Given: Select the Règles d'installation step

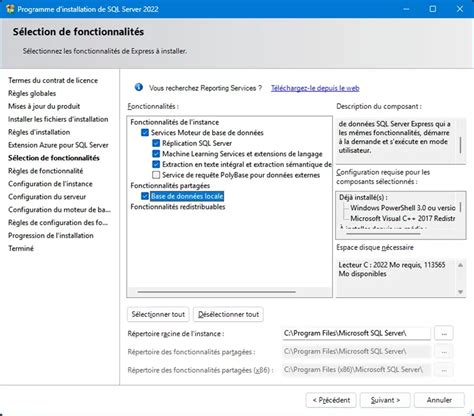Looking at the screenshot, I should click(x=39, y=132).
